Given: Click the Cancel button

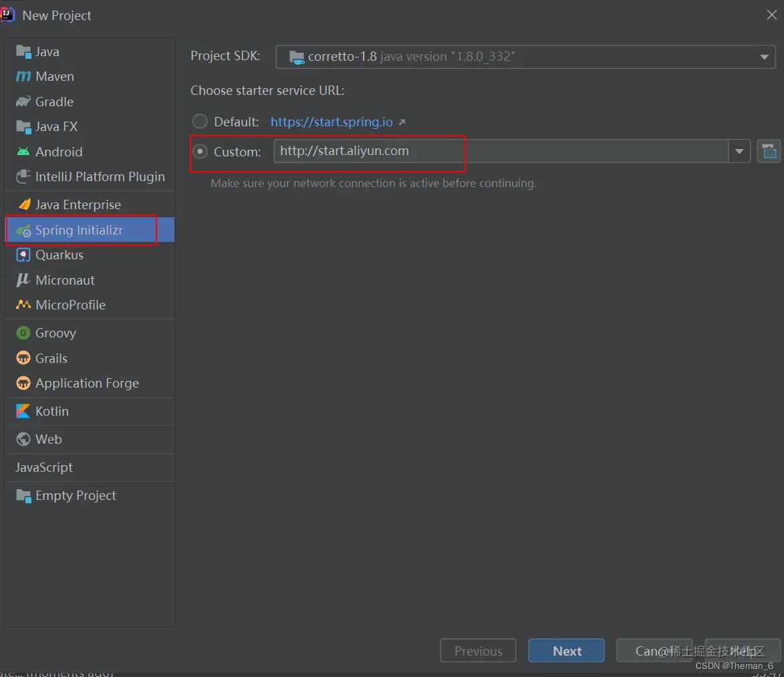Looking at the screenshot, I should click(654, 650).
